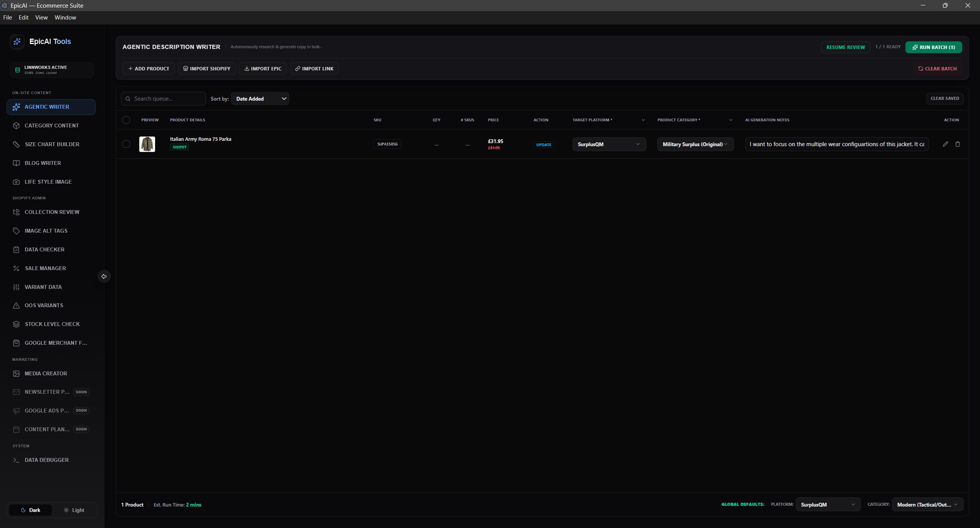Open the Size Chart Builder tool

(51, 144)
